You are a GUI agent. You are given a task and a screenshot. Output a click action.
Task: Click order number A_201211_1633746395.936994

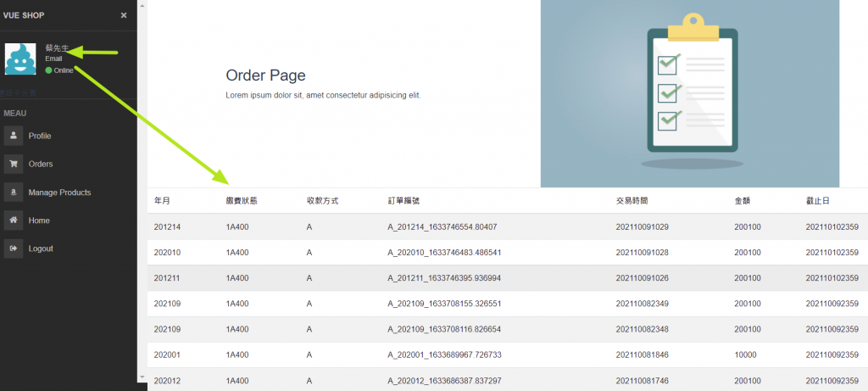pos(444,278)
